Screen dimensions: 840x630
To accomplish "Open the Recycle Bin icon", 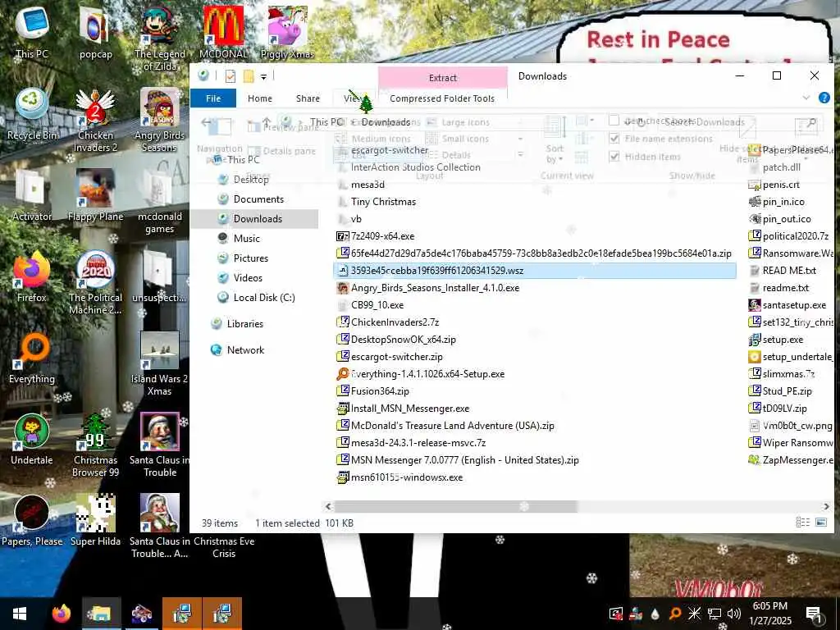I will point(32,114).
